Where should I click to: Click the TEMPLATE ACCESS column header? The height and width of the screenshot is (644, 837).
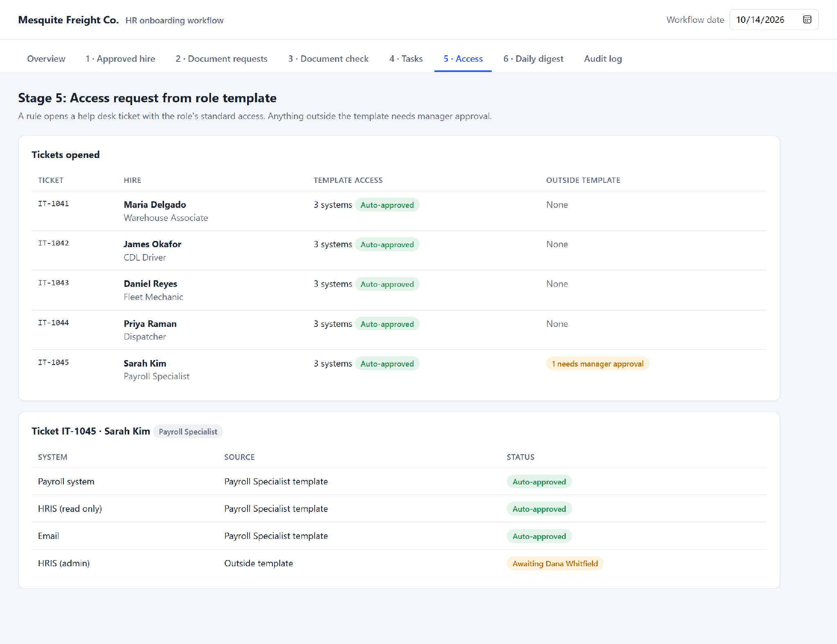pyautogui.click(x=348, y=180)
